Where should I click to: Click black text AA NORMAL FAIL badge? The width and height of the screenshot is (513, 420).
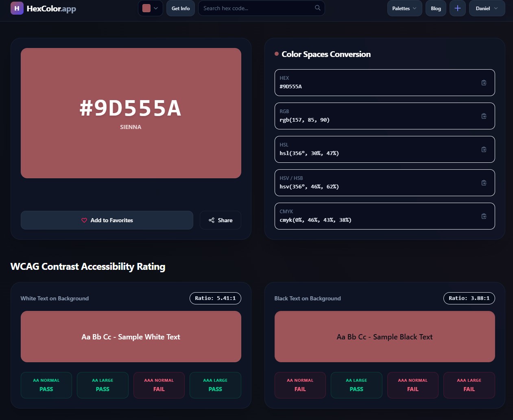tap(300, 385)
